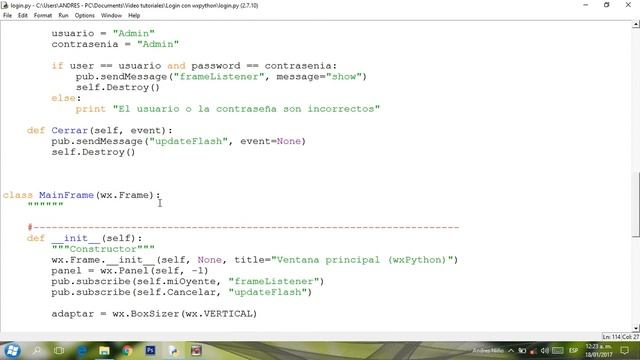
Task: Restore down the IDLE window
Action: click(607, 5)
